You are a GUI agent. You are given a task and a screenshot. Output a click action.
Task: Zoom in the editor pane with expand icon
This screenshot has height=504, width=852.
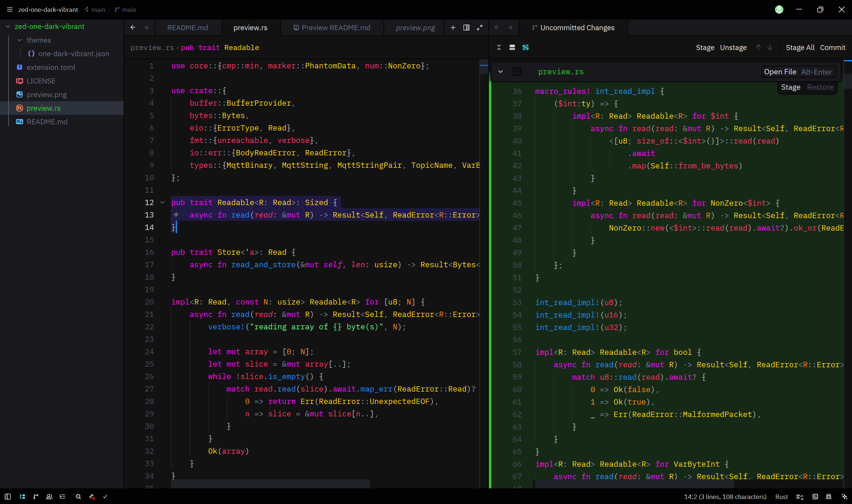pos(479,28)
